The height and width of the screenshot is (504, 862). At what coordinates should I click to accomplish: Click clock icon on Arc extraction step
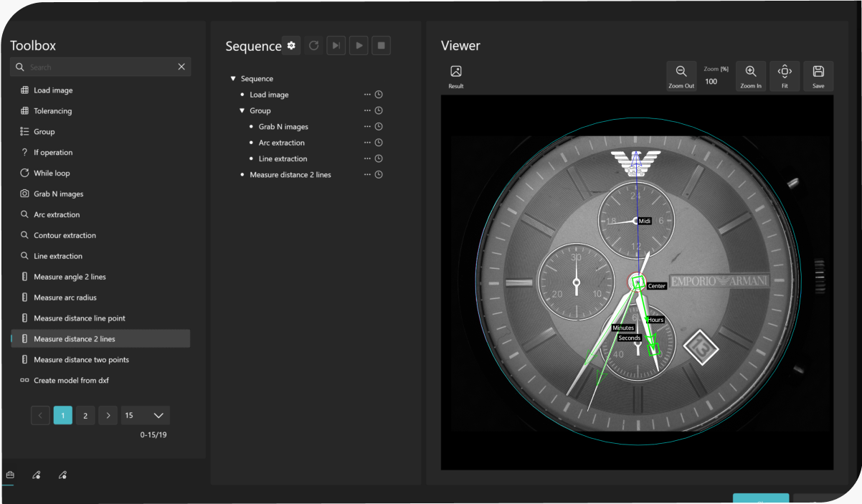[x=379, y=143]
